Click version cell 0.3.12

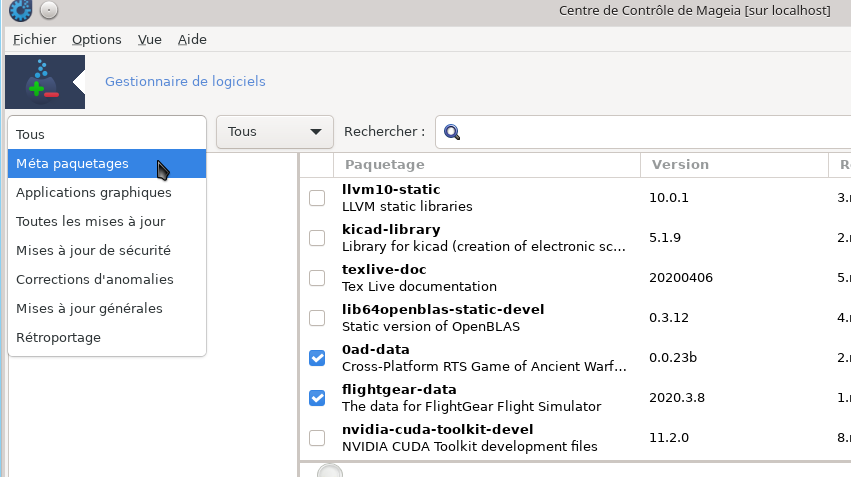(x=669, y=317)
